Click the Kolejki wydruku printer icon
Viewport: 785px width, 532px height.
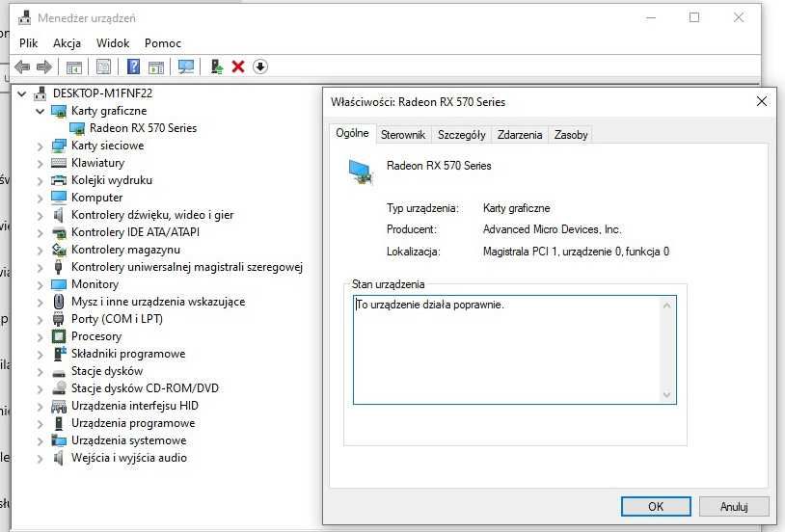(59, 180)
